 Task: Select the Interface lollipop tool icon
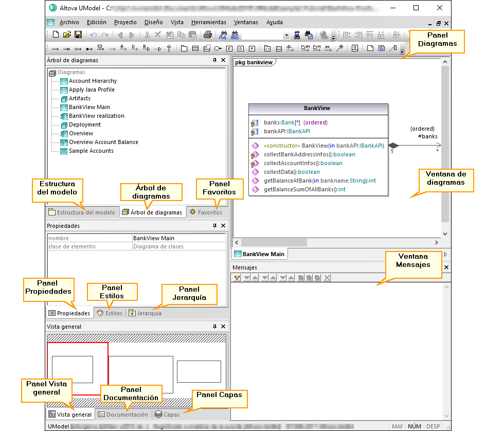(218, 48)
